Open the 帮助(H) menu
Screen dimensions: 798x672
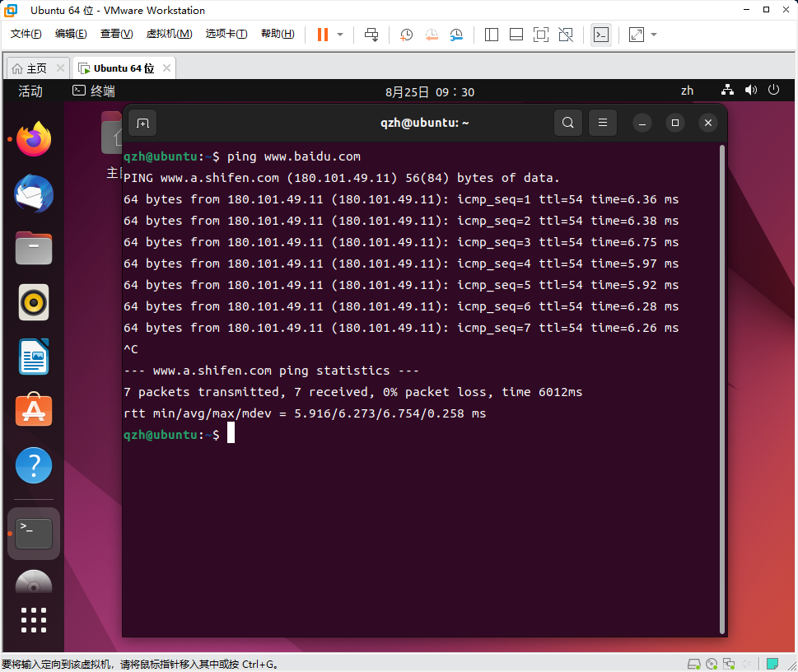coord(278,34)
